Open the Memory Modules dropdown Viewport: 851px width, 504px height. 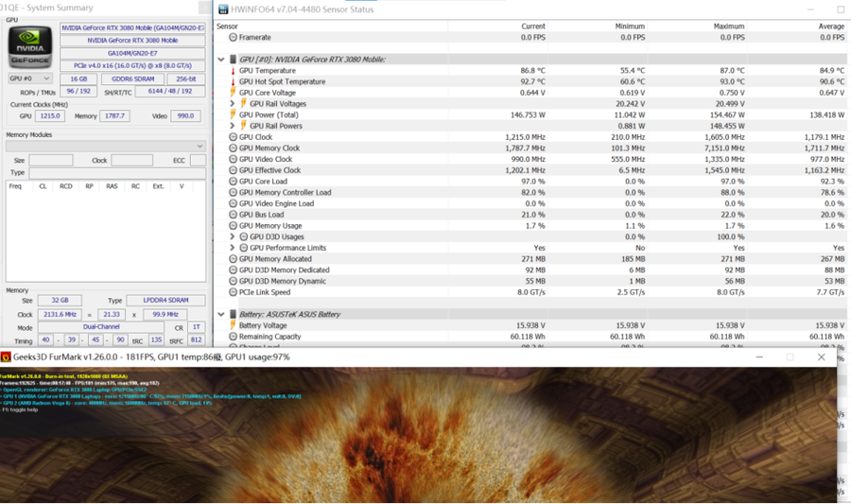coord(105,147)
